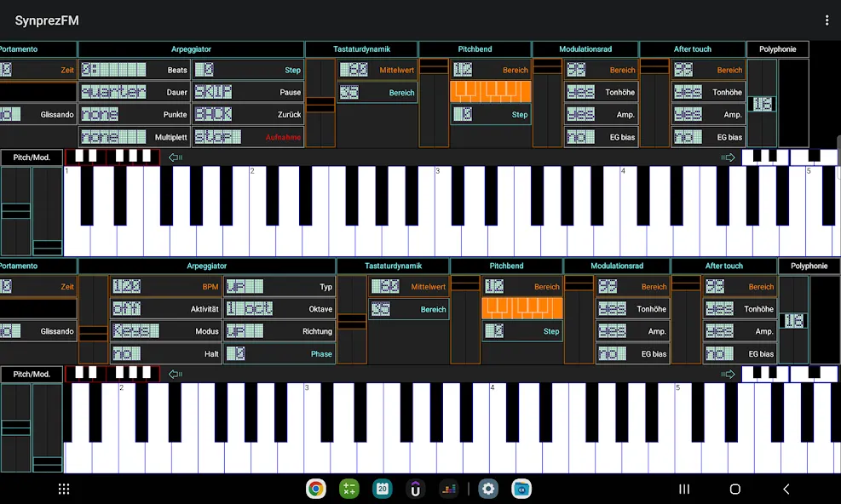841x504 pixels.
Task: Toggle Glissando in upper Portamento
Action: [x=37, y=114]
